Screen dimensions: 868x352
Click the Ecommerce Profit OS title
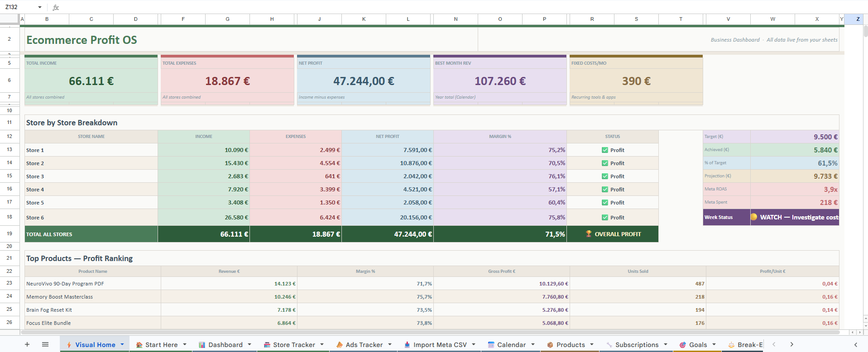[82, 40]
